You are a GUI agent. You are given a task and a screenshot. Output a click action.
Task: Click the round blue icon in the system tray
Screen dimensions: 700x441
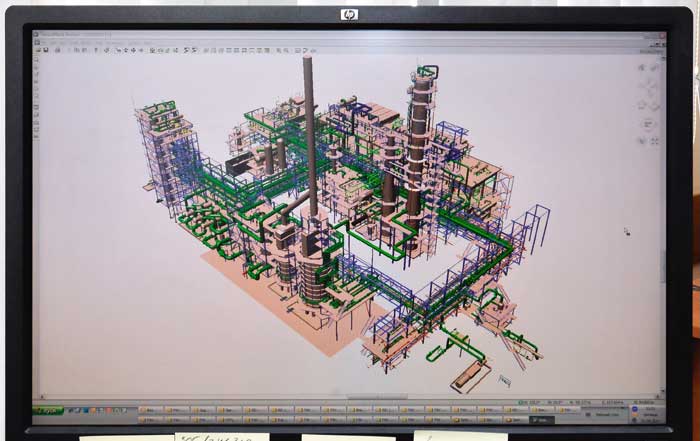coord(635,409)
